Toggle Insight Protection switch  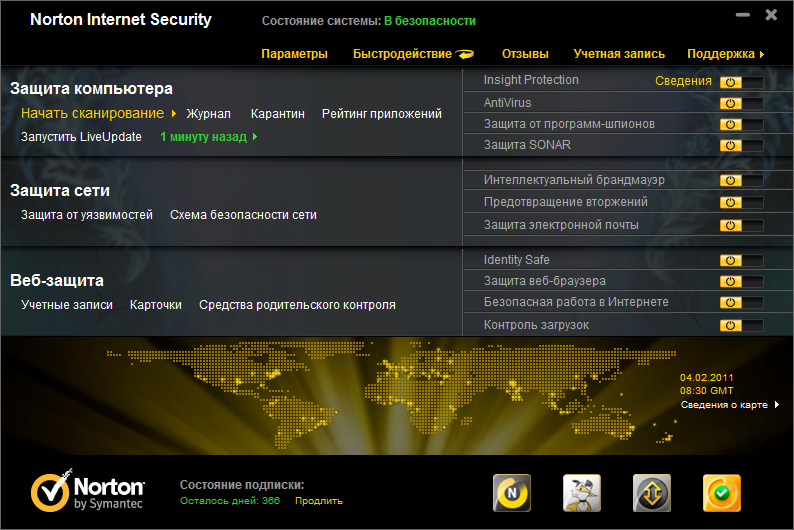pos(741,83)
